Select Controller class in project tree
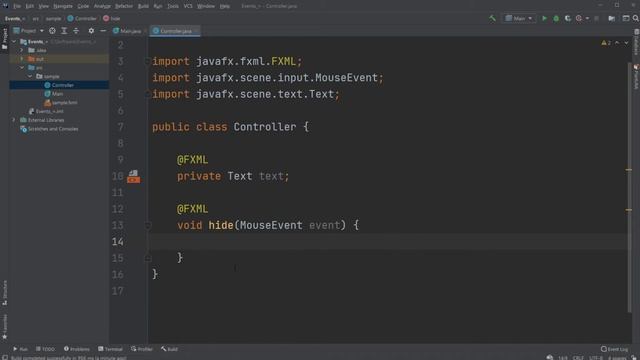Screen dimensions: 640x360 pos(59,85)
